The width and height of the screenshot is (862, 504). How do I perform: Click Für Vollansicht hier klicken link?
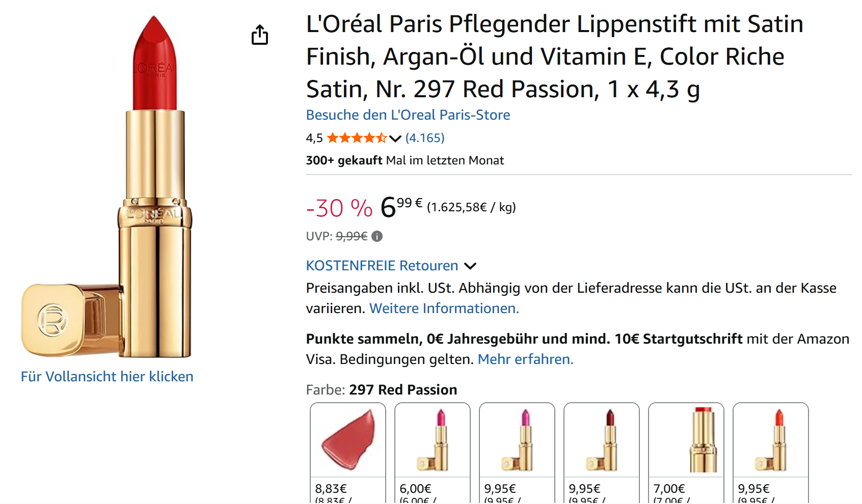(107, 377)
